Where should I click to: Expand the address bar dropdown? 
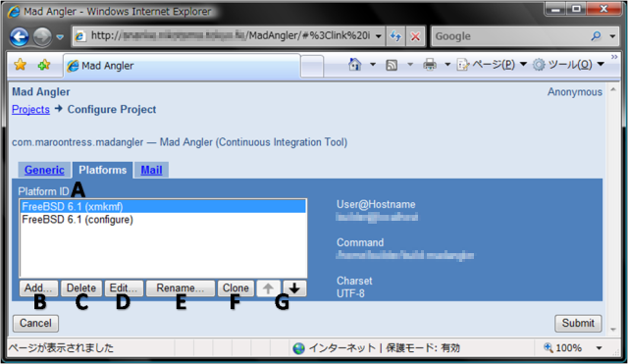coord(379,36)
